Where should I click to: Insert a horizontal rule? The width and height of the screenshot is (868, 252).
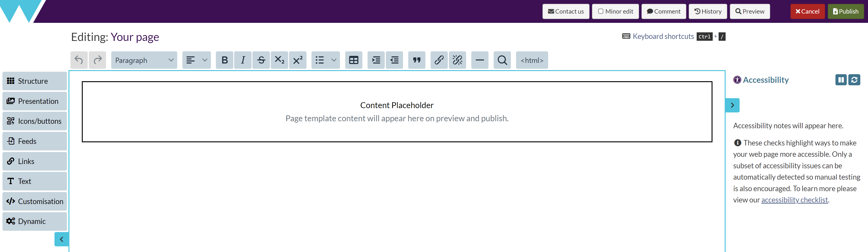click(x=479, y=60)
